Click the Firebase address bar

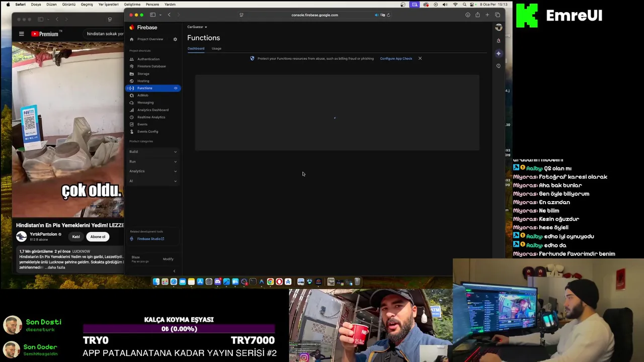[314, 15]
